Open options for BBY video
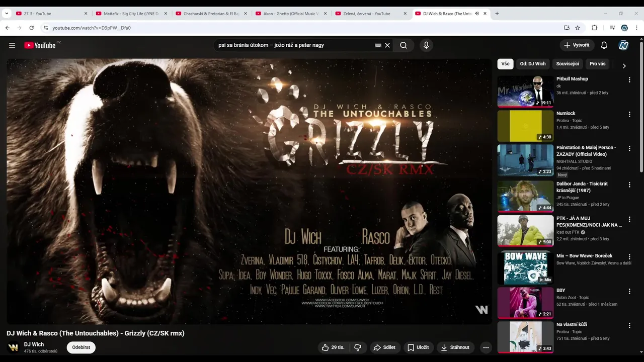 point(629,291)
